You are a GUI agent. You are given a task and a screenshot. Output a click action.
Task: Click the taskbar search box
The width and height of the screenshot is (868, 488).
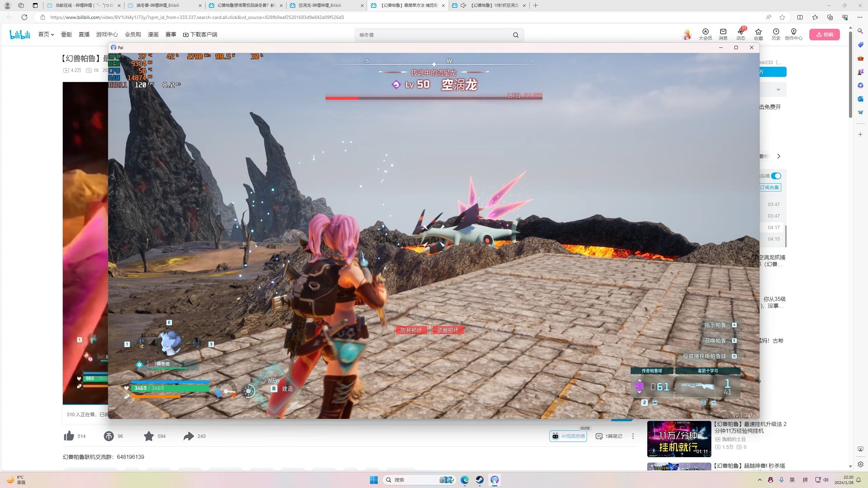tap(419, 480)
